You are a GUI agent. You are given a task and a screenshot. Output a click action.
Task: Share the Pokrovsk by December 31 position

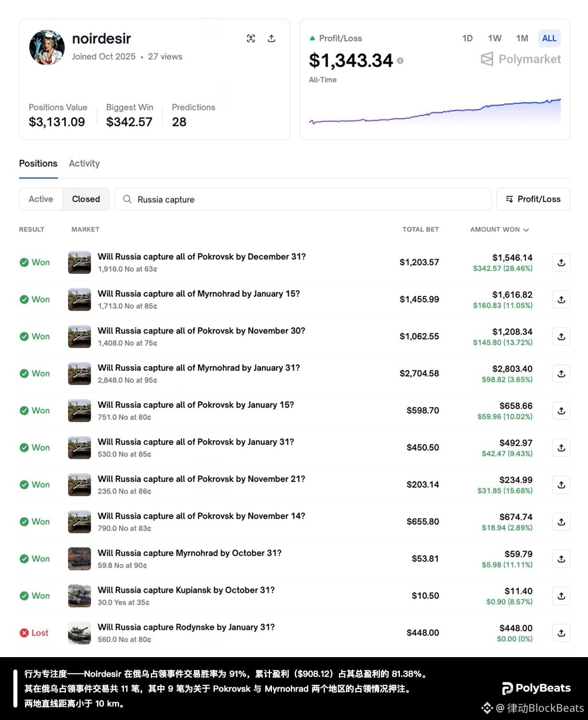(x=561, y=262)
